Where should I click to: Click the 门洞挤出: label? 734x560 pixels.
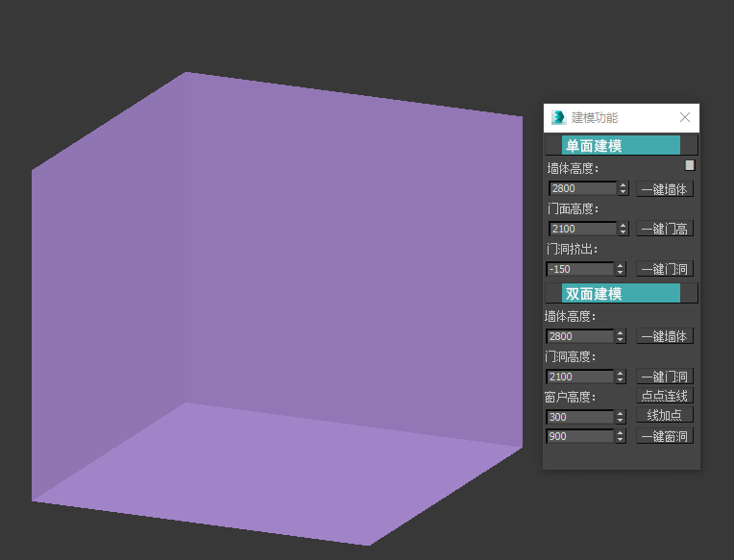pos(572,249)
